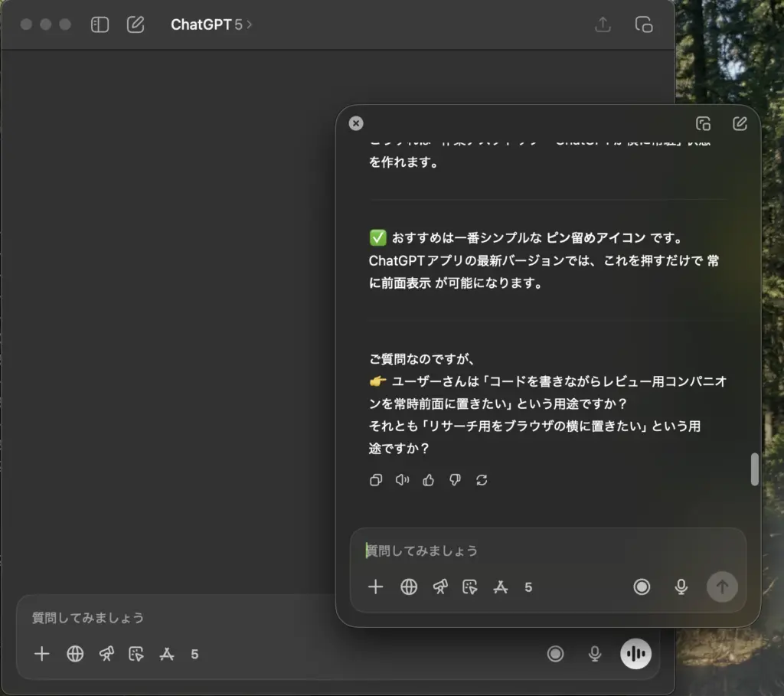This screenshot has width=784, height=696.
Task: Start a new chat in companion window
Action: 740,123
